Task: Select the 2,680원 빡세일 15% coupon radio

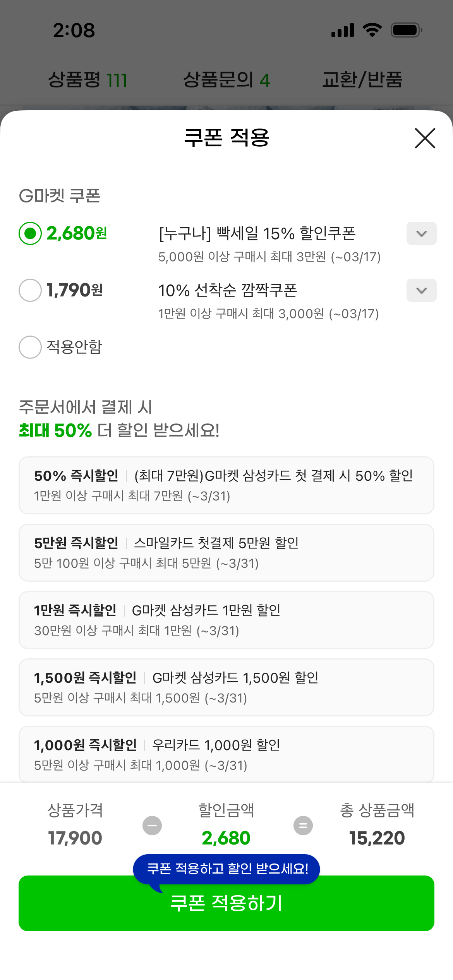Action: click(30, 233)
